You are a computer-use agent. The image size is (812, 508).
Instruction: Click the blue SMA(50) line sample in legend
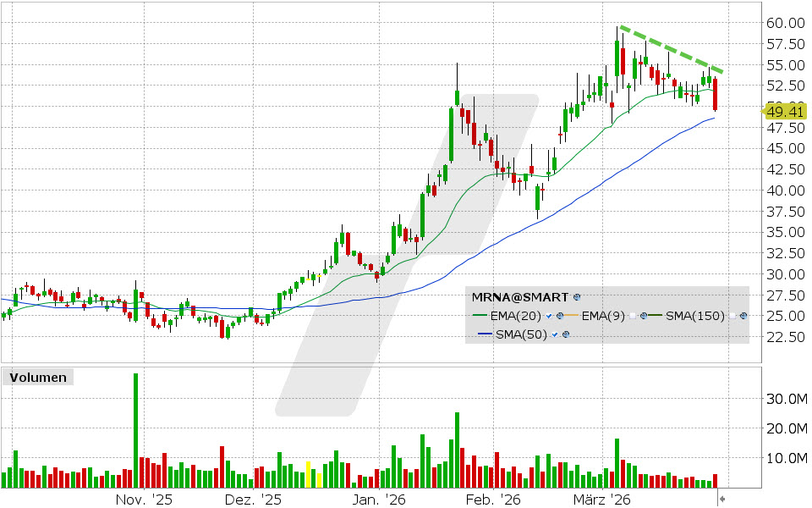click(x=484, y=332)
